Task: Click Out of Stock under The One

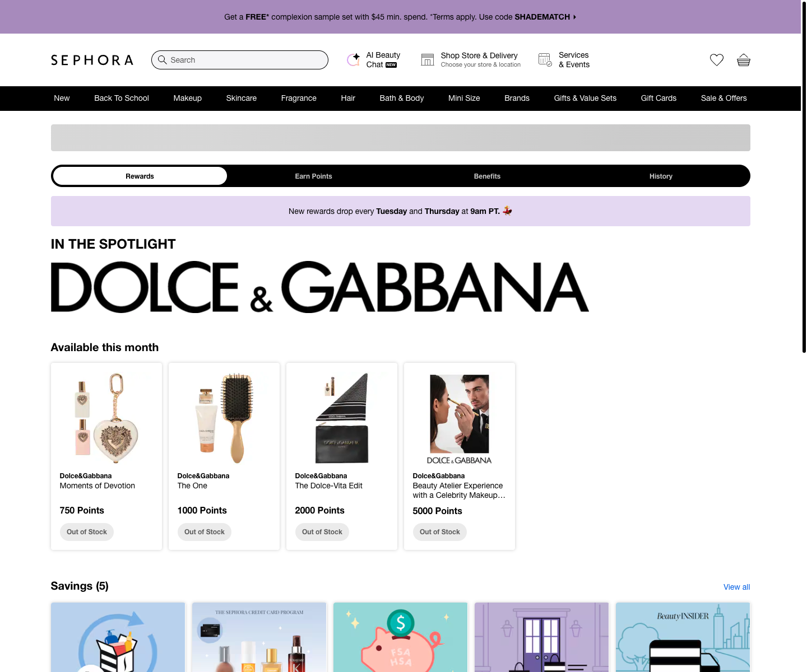Action: point(205,532)
